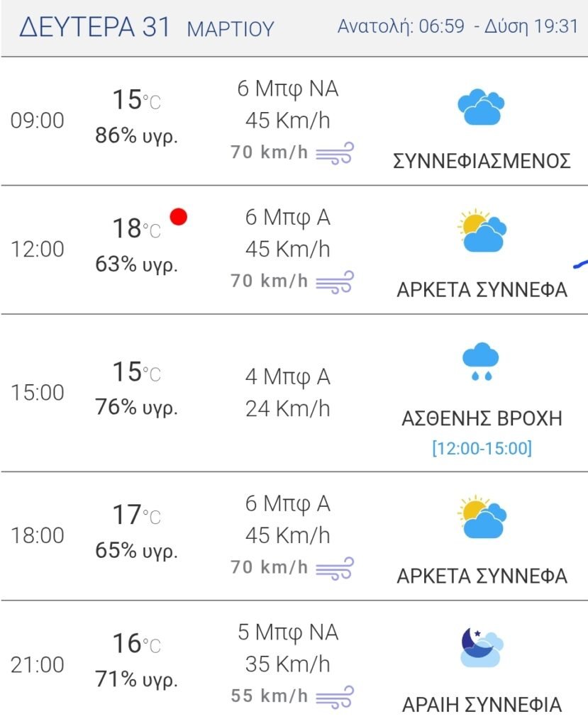This screenshot has height=726, width=588.
Task: Click the ΣΥΝΝΕΦΙΑΣΜΕΝΟΣ condition label
Action: click(x=482, y=161)
